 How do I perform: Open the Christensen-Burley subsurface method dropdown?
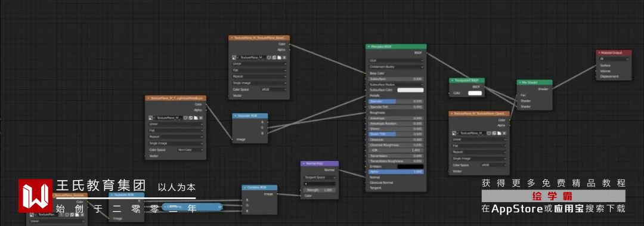click(x=396, y=66)
